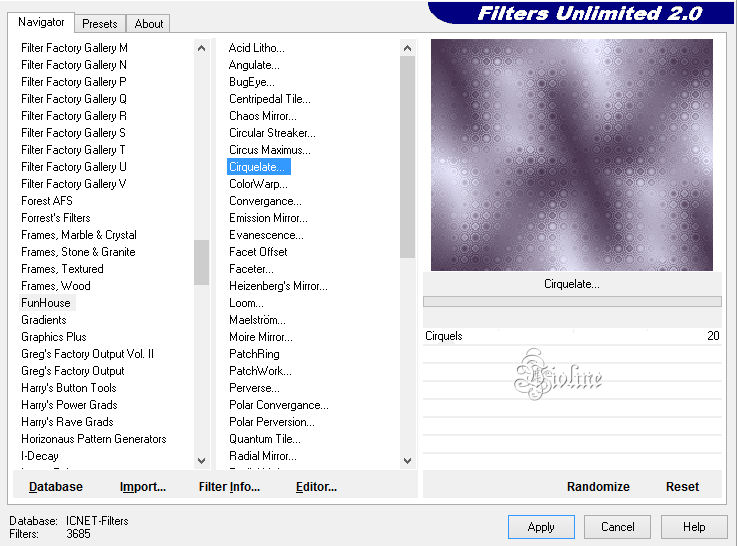
Task: Select Harry's Power Grads
Action: point(69,405)
